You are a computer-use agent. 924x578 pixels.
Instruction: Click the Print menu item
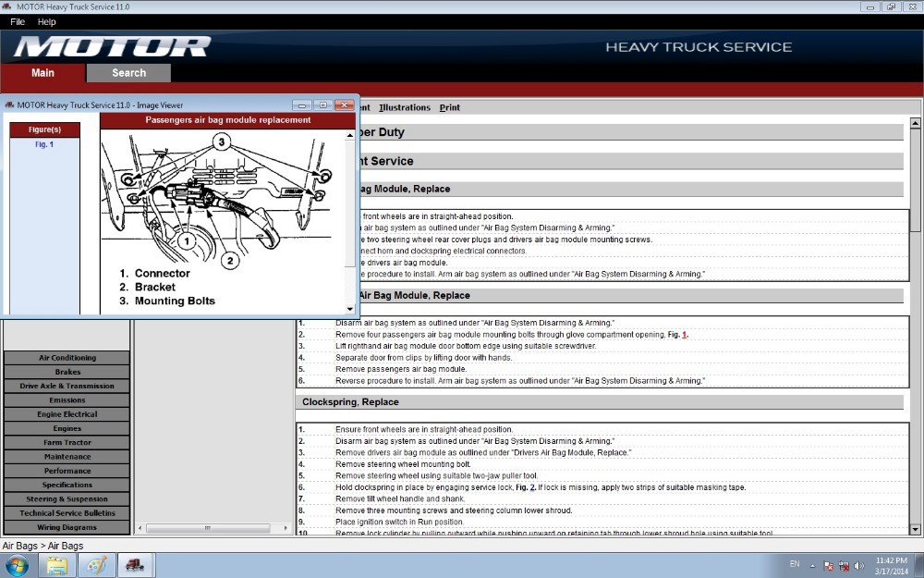pos(450,107)
